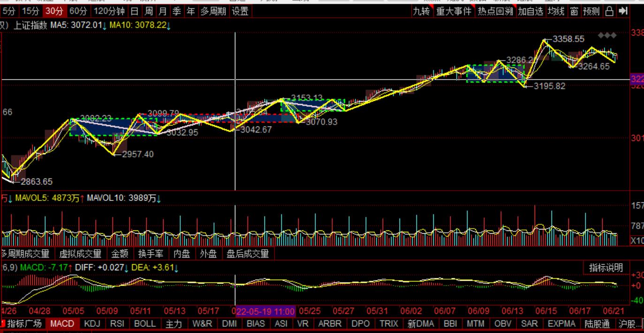
Task: Select the MACD indicator tab
Action: [x=62, y=324]
